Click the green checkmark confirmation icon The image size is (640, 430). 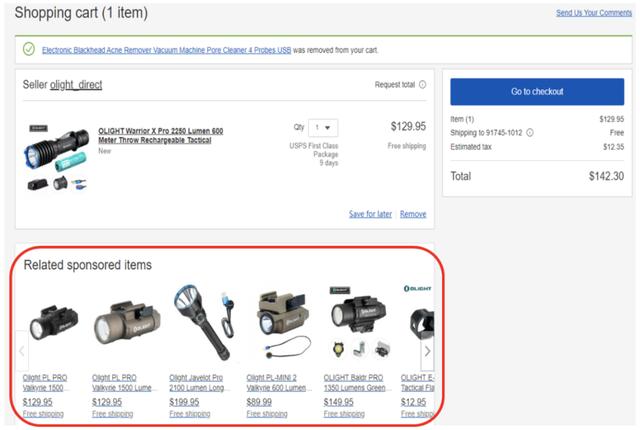29,49
